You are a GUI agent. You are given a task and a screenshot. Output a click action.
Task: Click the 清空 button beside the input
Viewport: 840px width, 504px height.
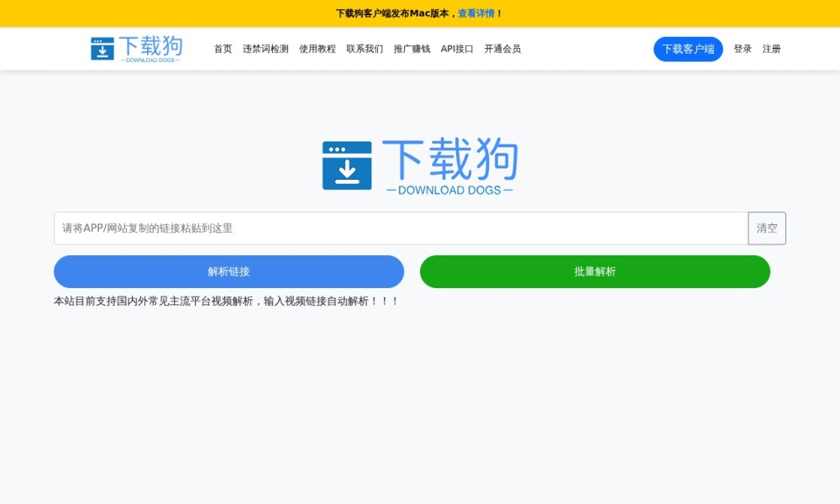[x=767, y=228]
